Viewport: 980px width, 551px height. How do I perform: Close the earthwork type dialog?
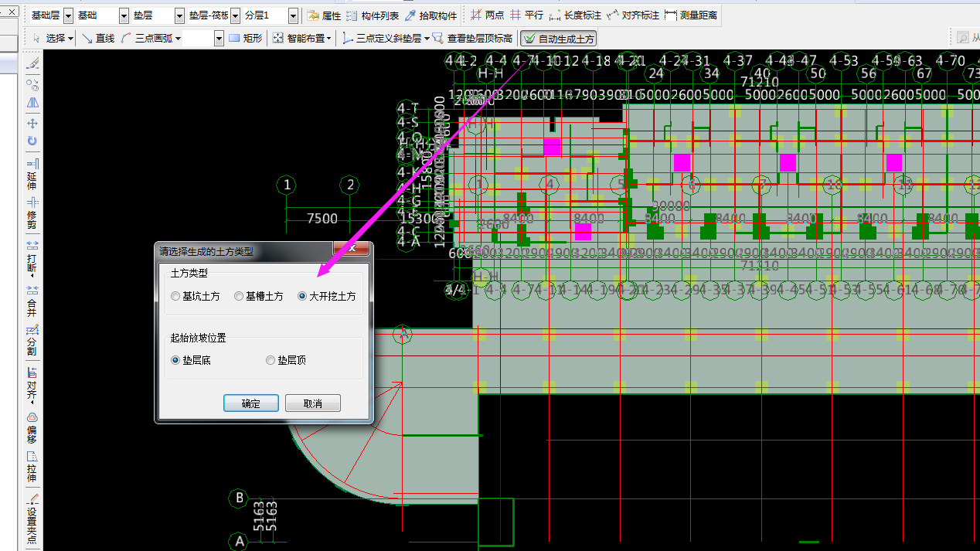tap(352, 249)
